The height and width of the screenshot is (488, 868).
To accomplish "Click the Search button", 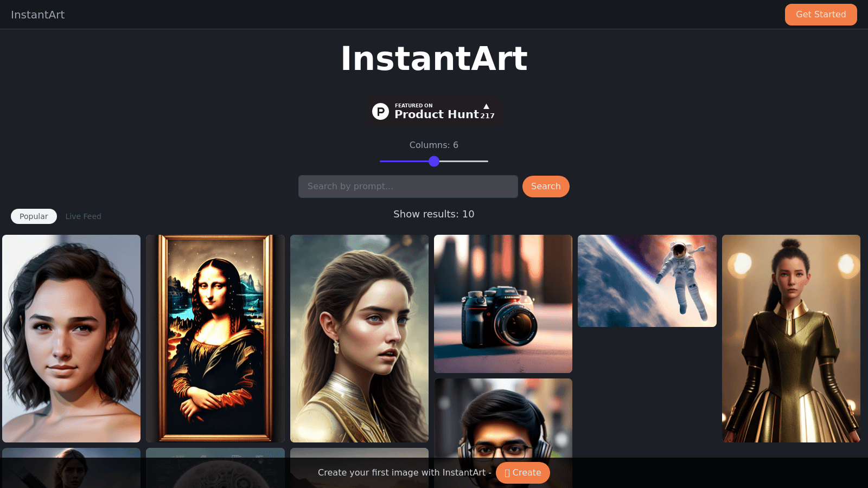I will (546, 187).
